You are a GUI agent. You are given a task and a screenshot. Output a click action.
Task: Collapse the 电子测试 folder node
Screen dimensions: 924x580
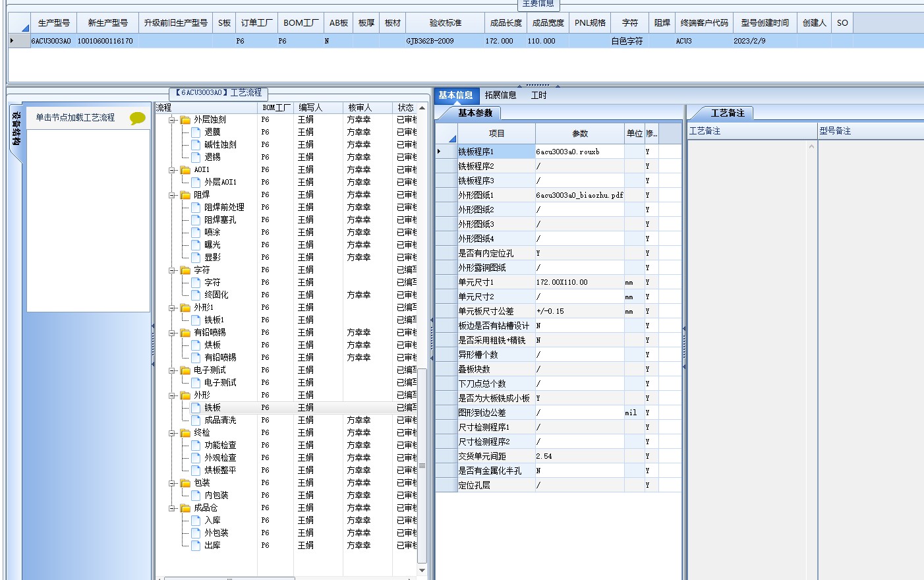pos(172,370)
